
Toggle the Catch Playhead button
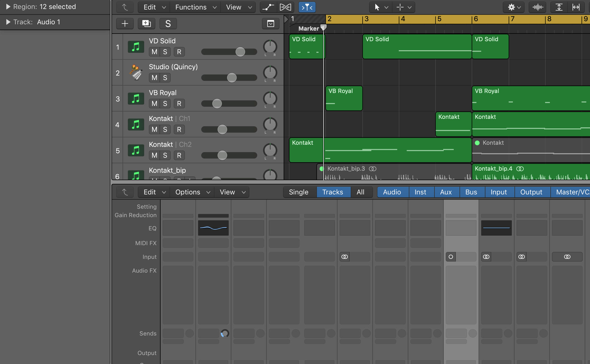[x=307, y=7]
